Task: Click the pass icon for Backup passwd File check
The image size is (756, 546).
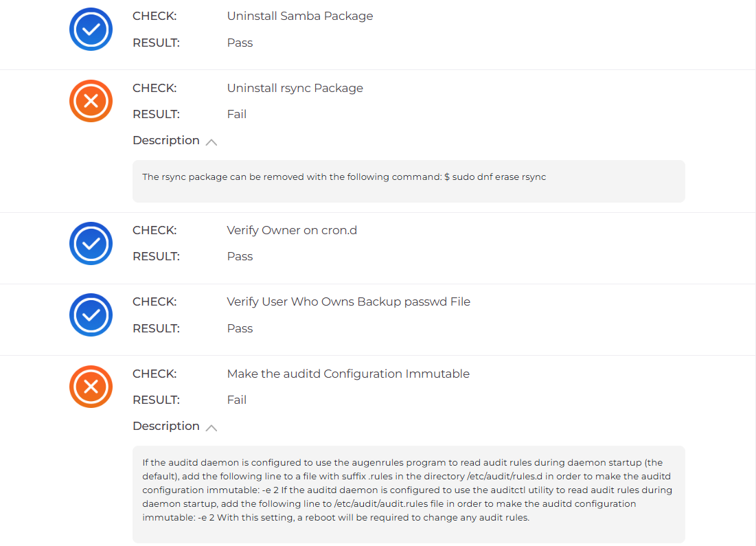Action: pos(91,315)
